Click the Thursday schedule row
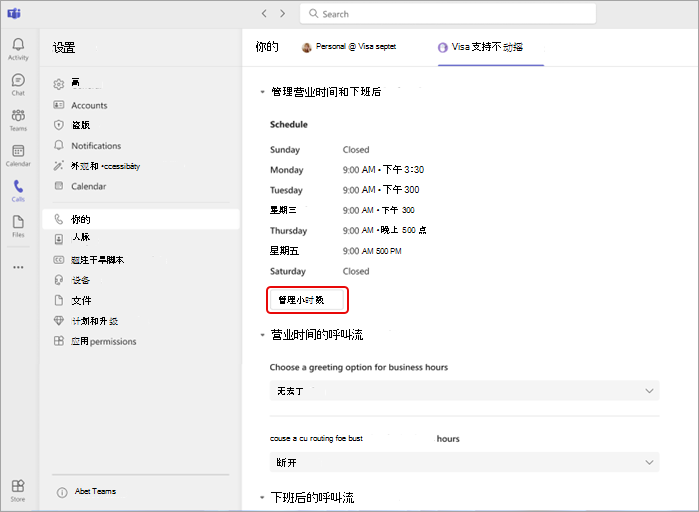Viewport: 699px width, 512px height. (x=348, y=230)
